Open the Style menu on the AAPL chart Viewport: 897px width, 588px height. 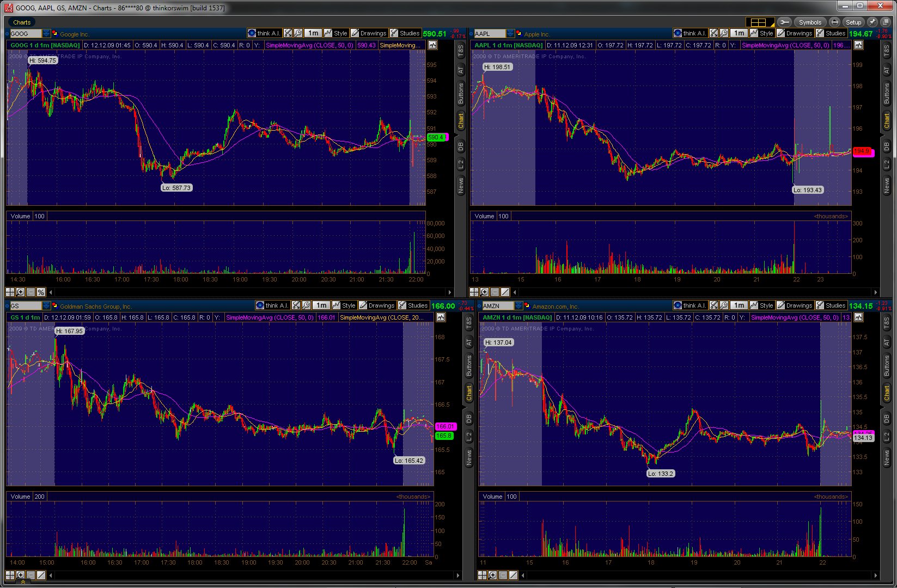click(x=761, y=33)
